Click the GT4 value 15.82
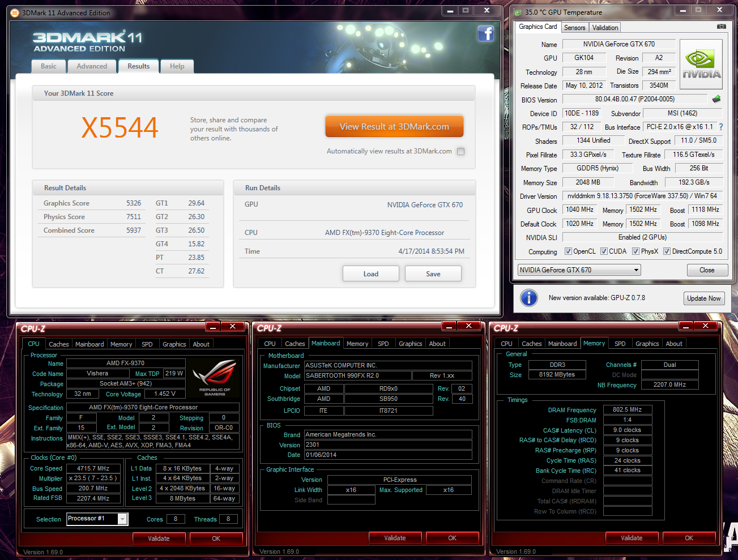This screenshot has width=738, height=560. coord(197,244)
